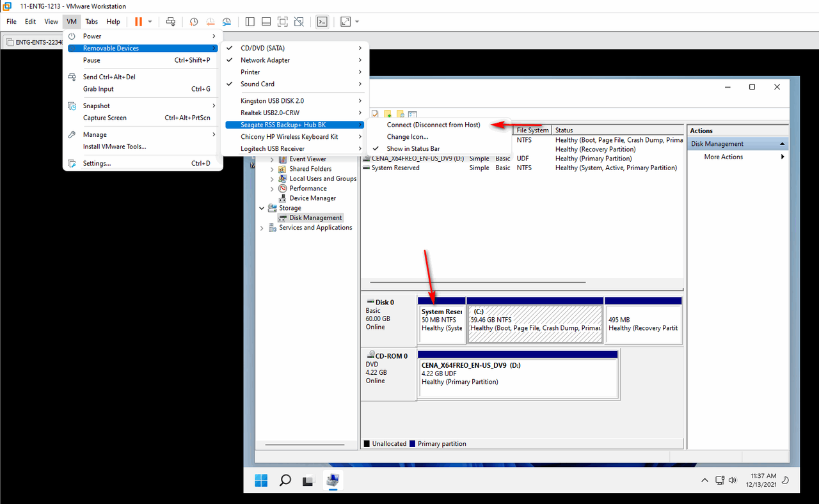Toggle the library sidebar view icon

(250, 22)
